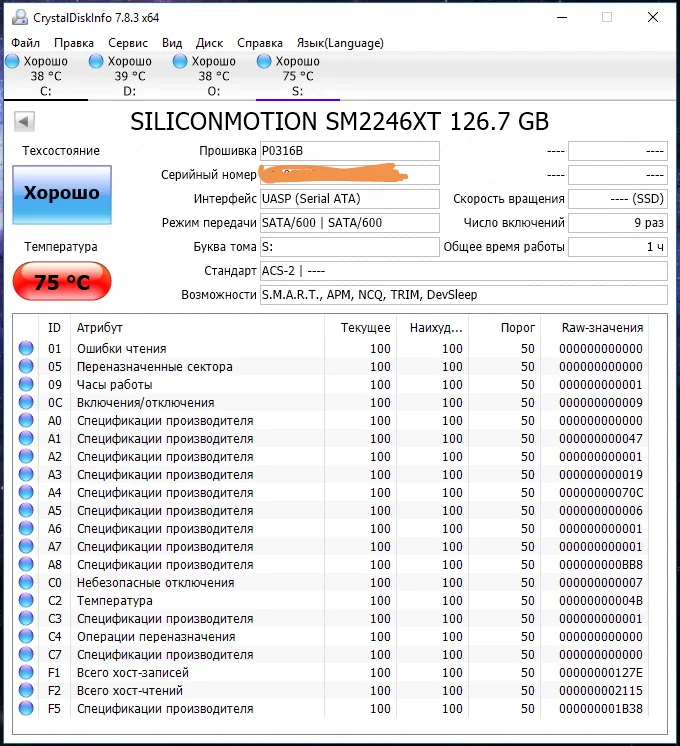The width and height of the screenshot is (680, 746).
Task: Click the volume letter field S:
Action: click(350, 247)
